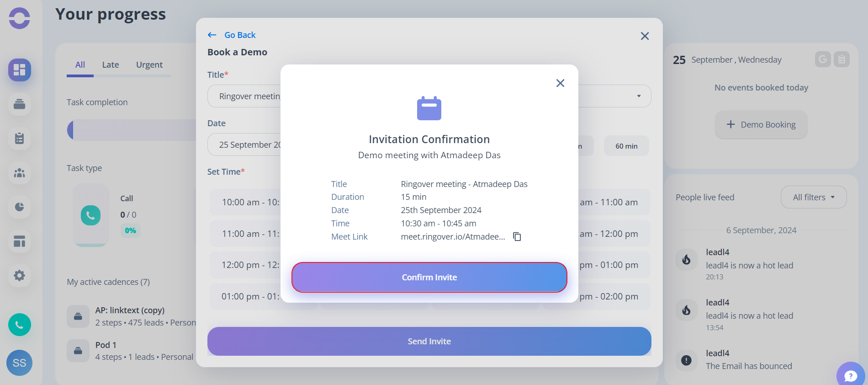Image resolution: width=868 pixels, height=385 pixels.
Task: Open the help chat bubble icon
Action: point(851,375)
